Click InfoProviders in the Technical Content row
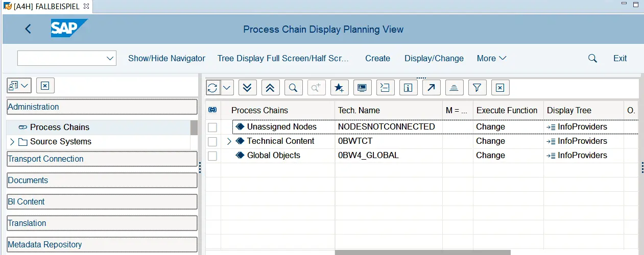 (582, 141)
